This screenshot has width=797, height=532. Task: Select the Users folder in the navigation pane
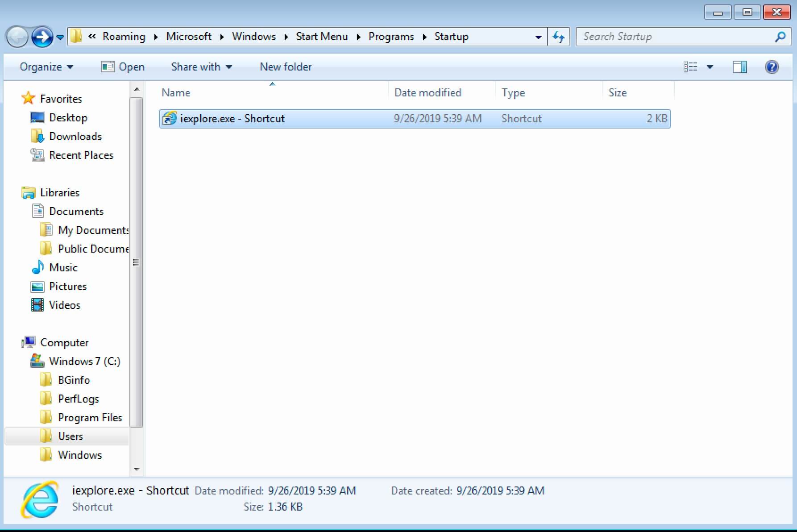click(70, 436)
